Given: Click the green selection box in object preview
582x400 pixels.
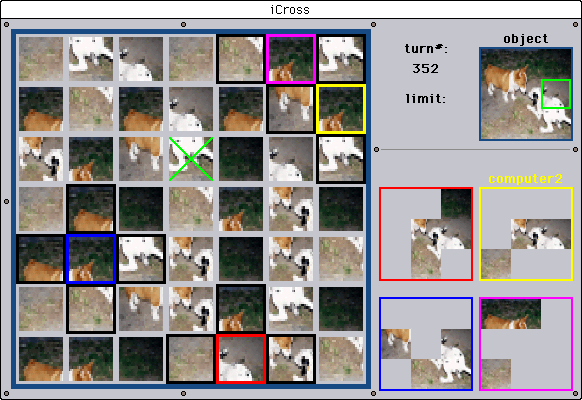Looking at the screenshot, I should [556, 94].
